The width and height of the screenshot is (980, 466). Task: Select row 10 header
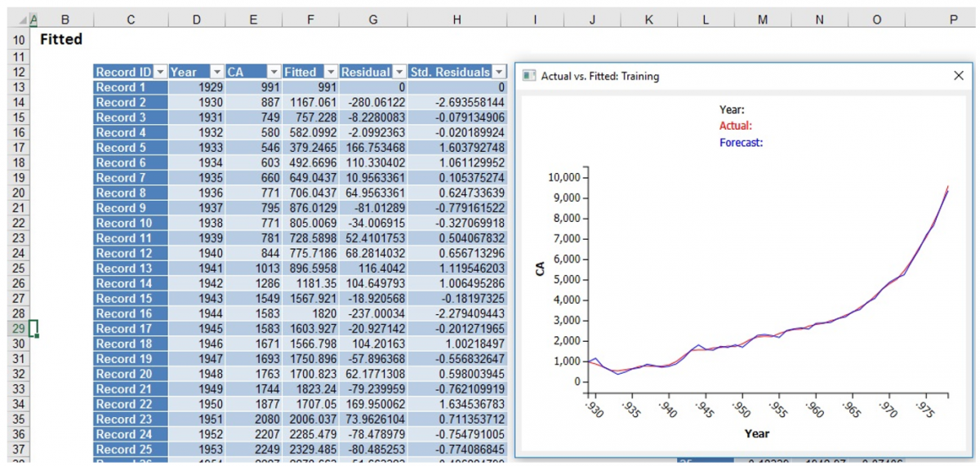(x=20, y=39)
